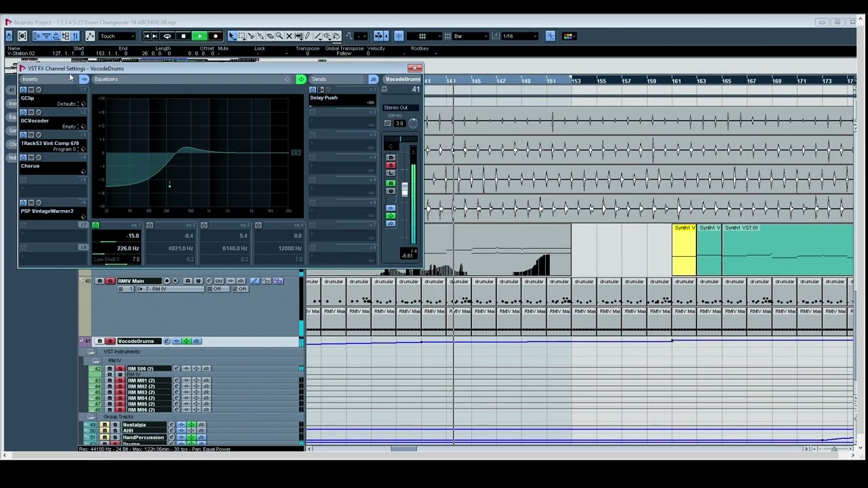The width and height of the screenshot is (868, 488).
Task: Start playback with the green Play button
Action: [x=199, y=36]
